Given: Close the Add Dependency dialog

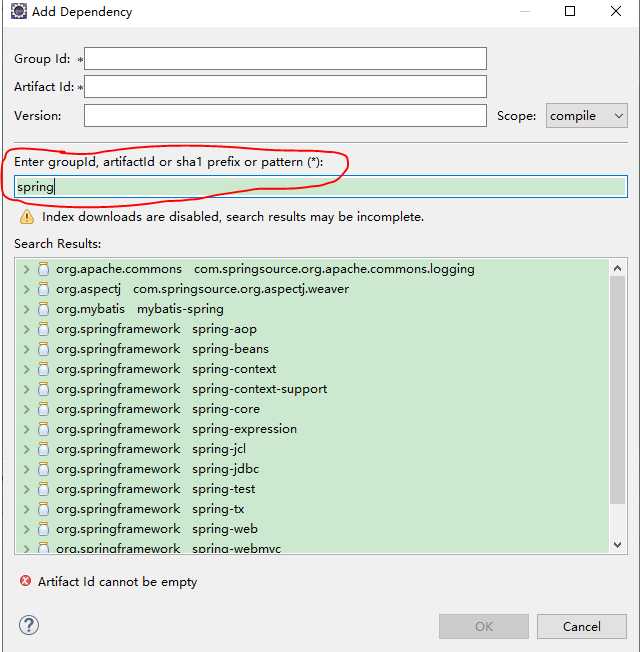Looking at the screenshot, I should coord(616,11).
